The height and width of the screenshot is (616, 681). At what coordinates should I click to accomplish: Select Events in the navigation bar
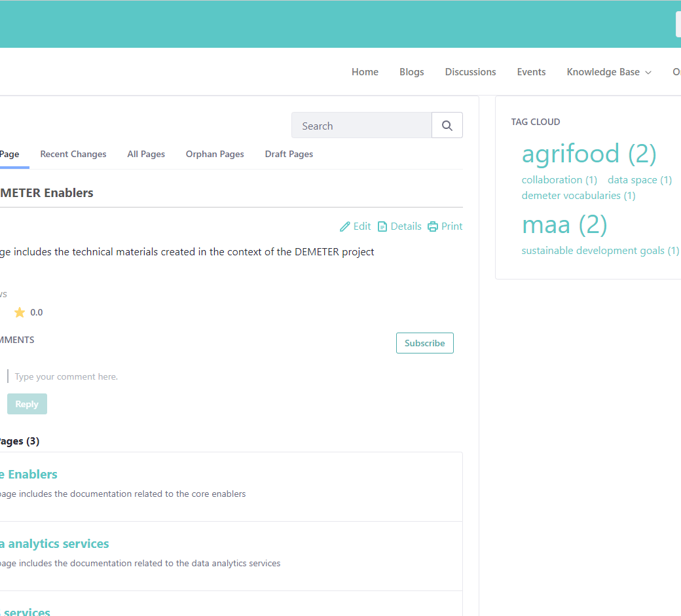pyautogui.click(x=531, y=72)
